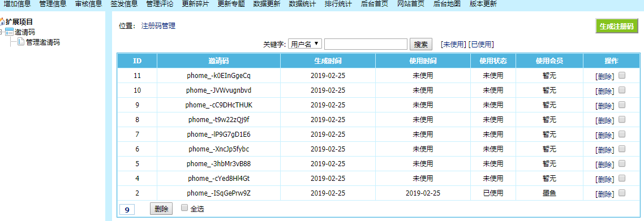Click the green 生成注册码 button
The height and width of the screenshot is (221, 644).
coord(617,26)
